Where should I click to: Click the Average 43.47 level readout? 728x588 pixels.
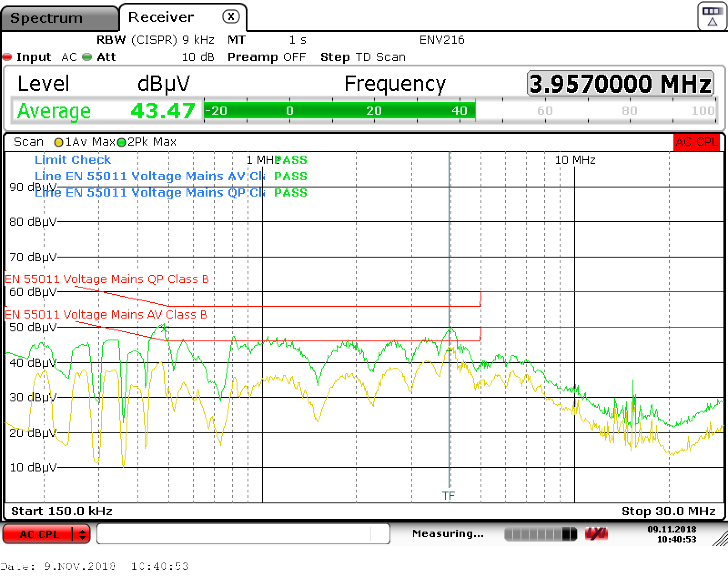106,111
